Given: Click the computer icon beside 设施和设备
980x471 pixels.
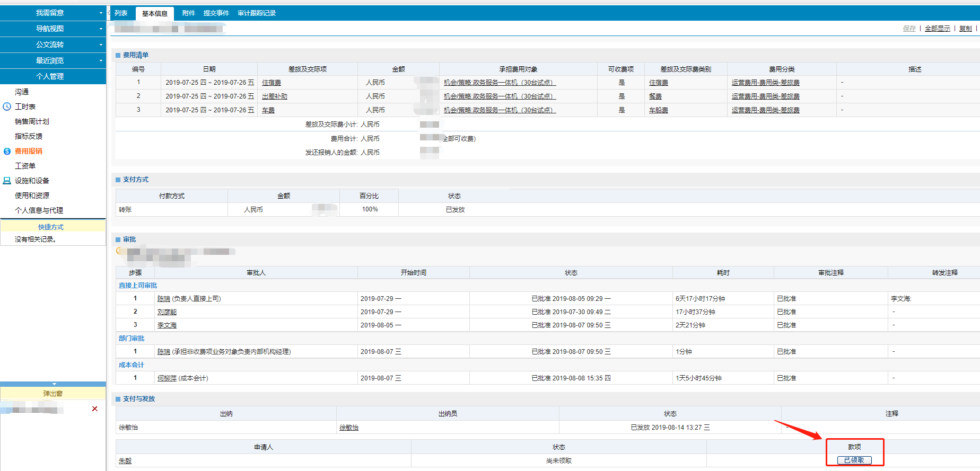Looking at the screenshot, I should [7, 181].
